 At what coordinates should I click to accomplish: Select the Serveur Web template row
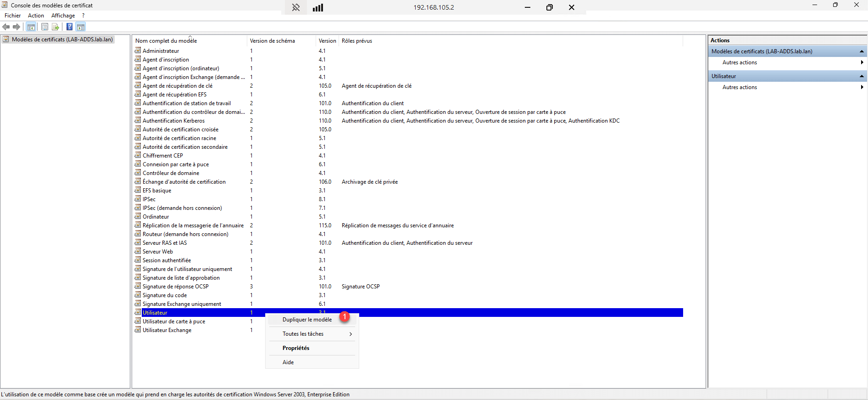click(x=158, y=252)
